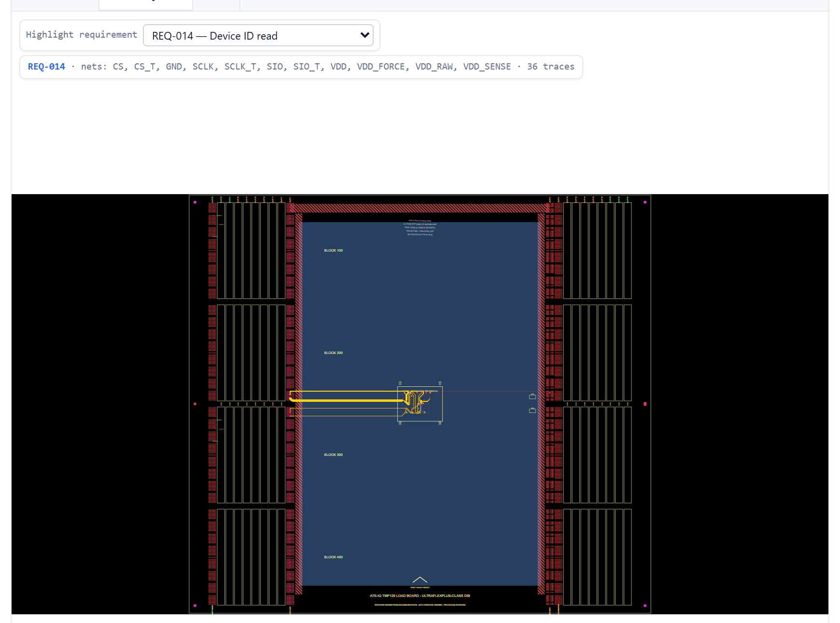Click the 'Highlight requirement' label
Image resolution: width=840 pixels, height=623 pixels.
pyautogui.click(x=82, y=35)
